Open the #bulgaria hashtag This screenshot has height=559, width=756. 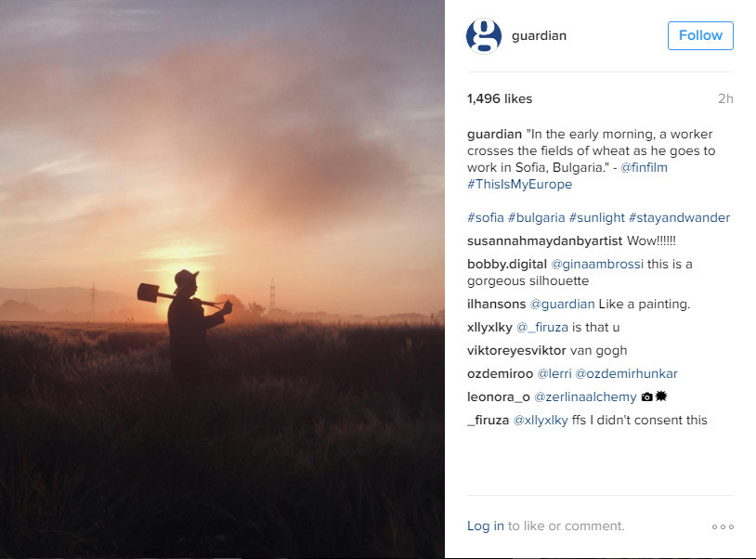pos(536,217)
